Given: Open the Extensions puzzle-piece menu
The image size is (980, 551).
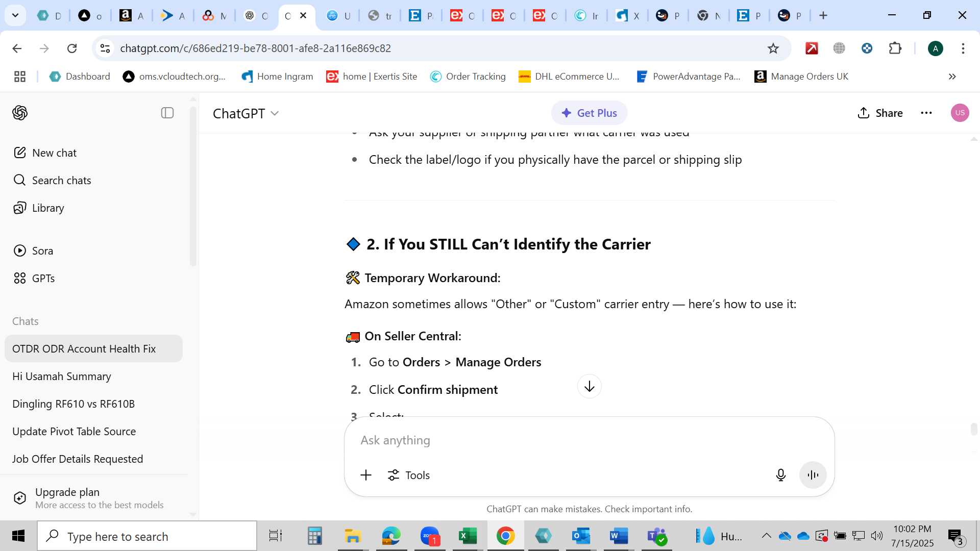Looking at the screenshot, I should tap(895, 48).
